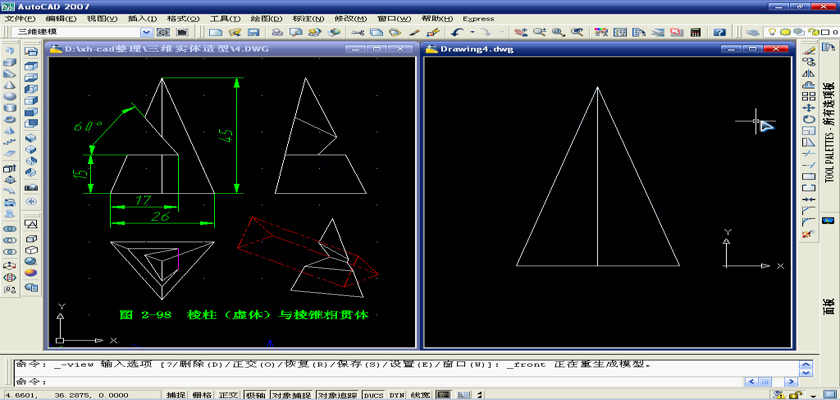Open the 标注(N) menu
The width and height of the screenshot is (840, 400).
coord(308,19)
